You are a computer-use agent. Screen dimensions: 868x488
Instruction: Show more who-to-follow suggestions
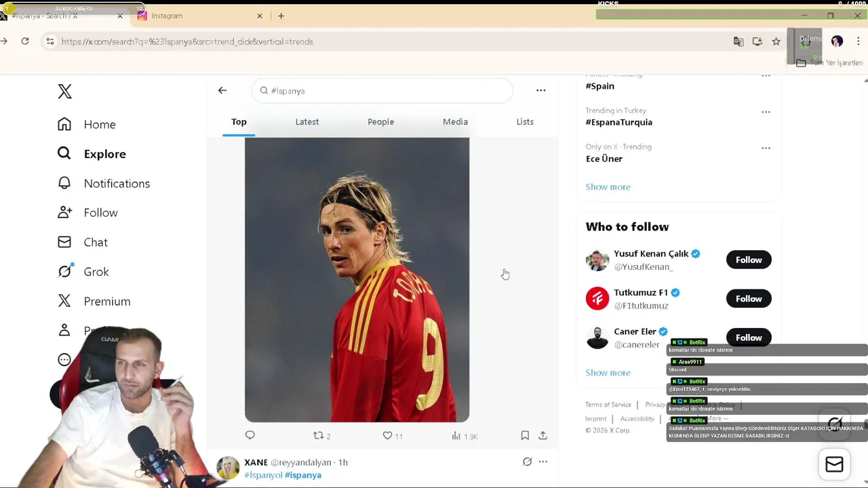pyautogui.click(x=608, y=373)
